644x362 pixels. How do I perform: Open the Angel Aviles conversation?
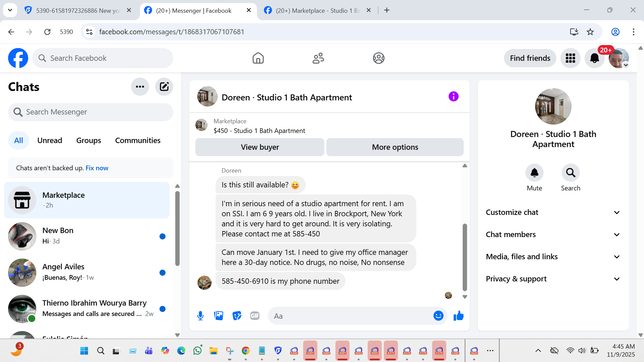[87, 272]
